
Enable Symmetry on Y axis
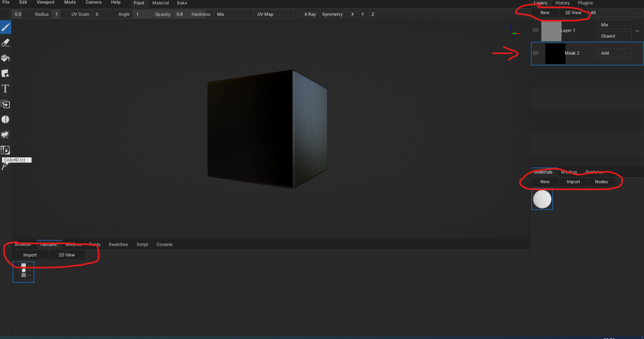357,14
